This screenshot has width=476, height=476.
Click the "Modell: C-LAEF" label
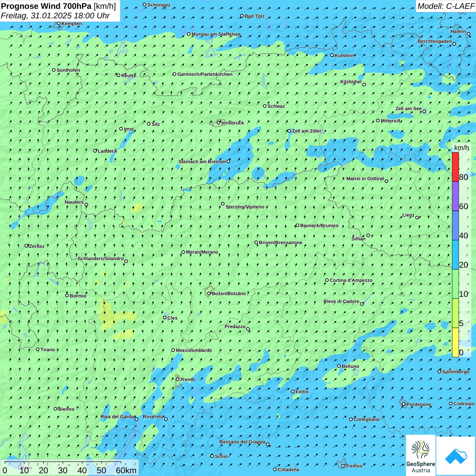click(x=446, y=6)
